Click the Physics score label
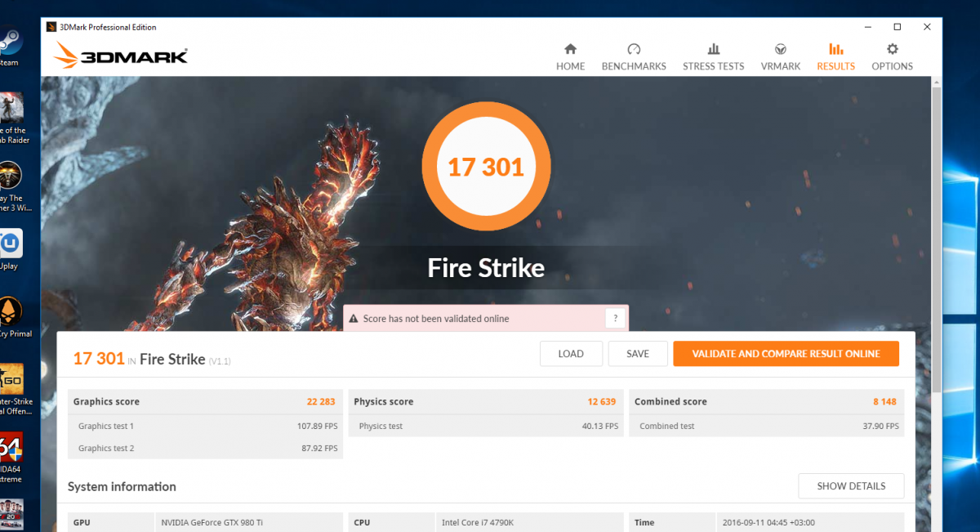 pyautogui.click(x=384, y=401)
